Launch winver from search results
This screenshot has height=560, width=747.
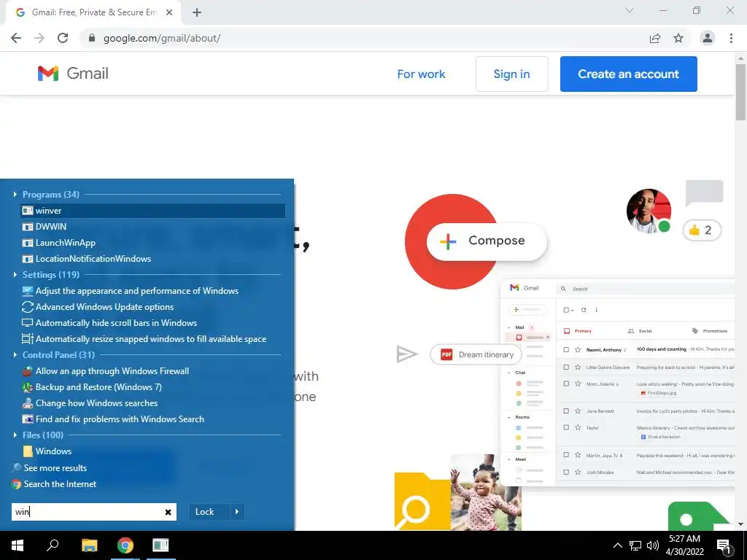(153, 211)
